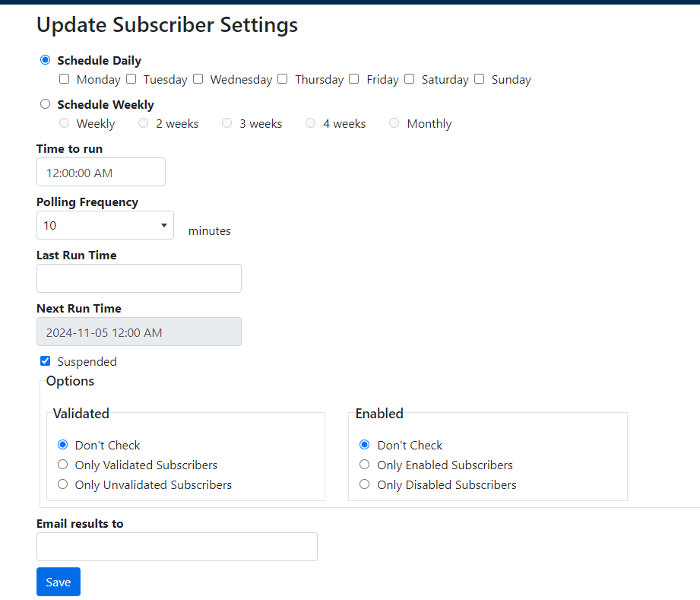Check the Saturday checkbox

point(409,78)
